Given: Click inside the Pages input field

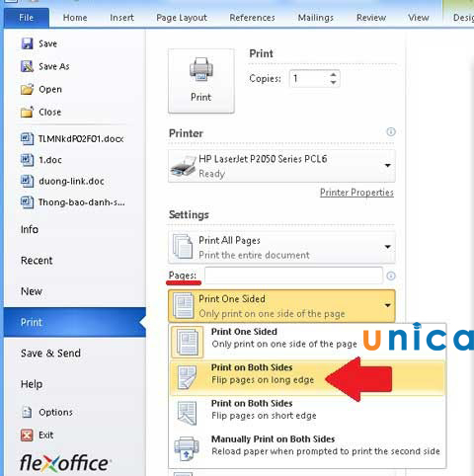Looking at the screenshot, I should 293,276.
